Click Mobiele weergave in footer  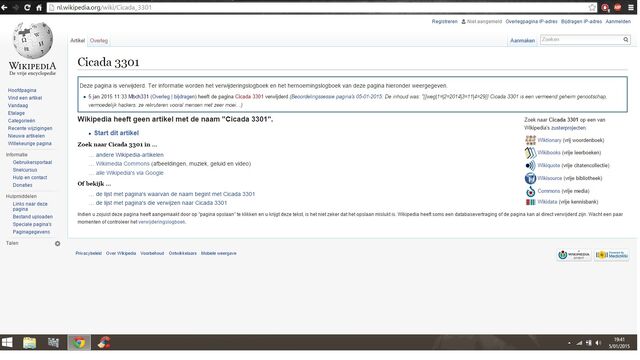tap(218, 253)
